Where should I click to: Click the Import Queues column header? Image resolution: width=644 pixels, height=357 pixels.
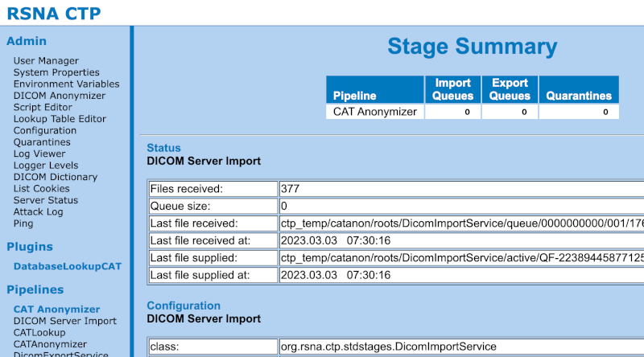pos(453,89)
